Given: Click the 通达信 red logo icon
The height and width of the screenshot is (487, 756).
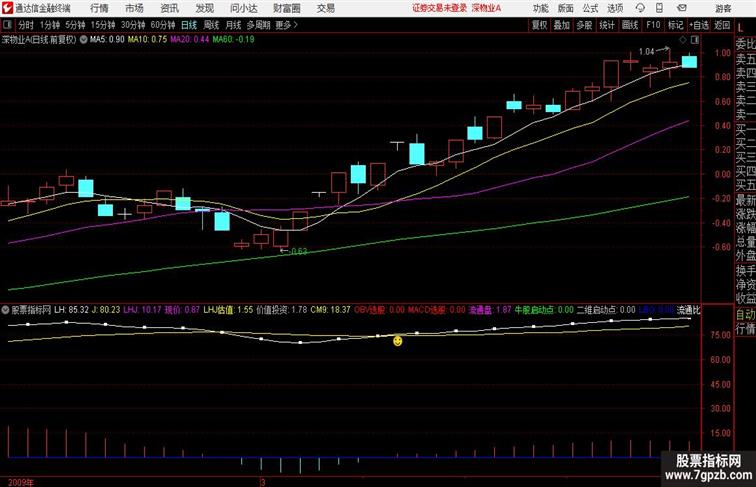Looking at the screenshot, I should [7, 8].
